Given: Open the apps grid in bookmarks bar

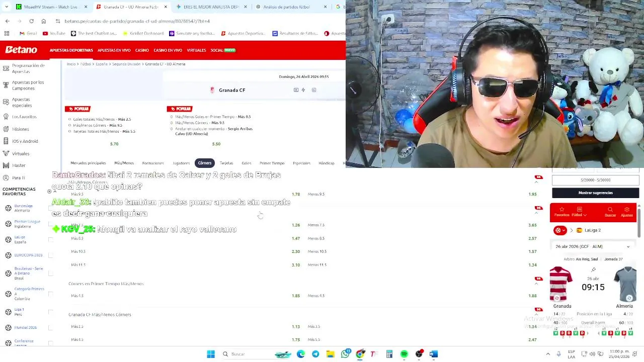Looking at the screenshot, I should [x=7, y=33].
